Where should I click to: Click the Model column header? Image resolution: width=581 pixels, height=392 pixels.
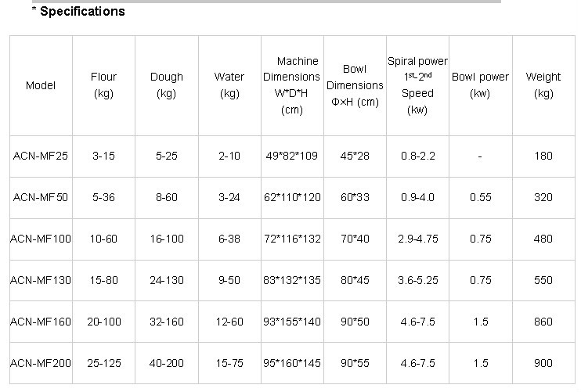click(41, 85)
